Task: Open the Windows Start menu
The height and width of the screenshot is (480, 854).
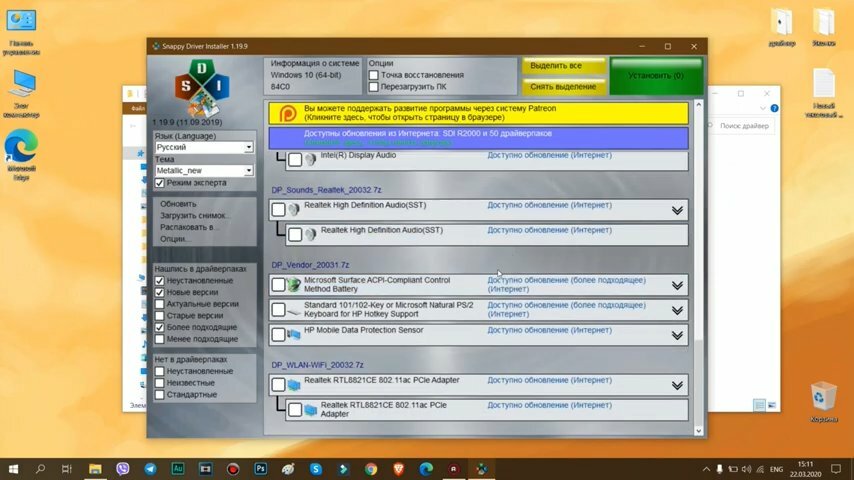Action: 13,469
